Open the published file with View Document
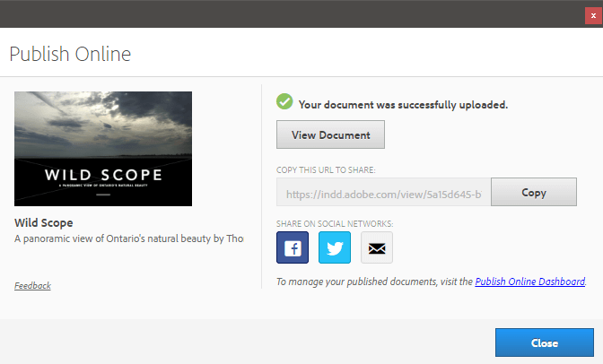 (x=330, y=135)
